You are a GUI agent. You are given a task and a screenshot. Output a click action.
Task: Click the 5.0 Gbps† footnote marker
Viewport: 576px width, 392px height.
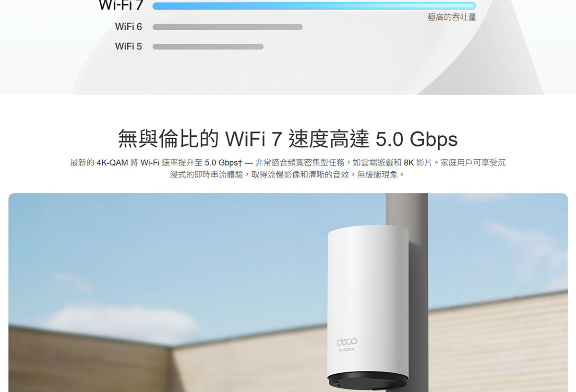(226, 163)
